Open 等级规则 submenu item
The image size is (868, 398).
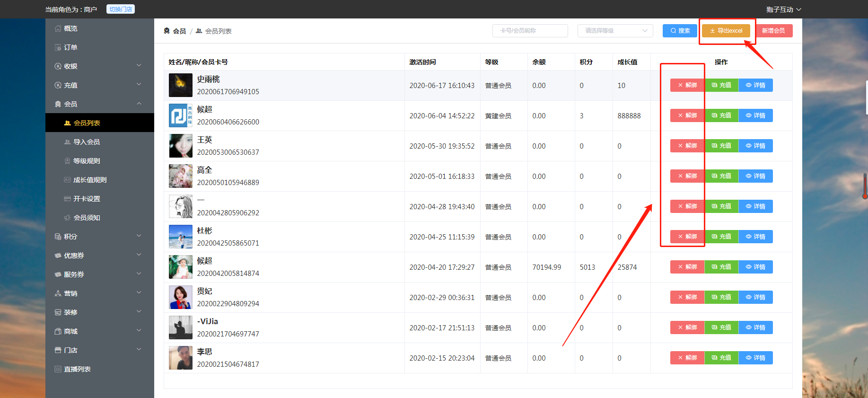[100, 161]
